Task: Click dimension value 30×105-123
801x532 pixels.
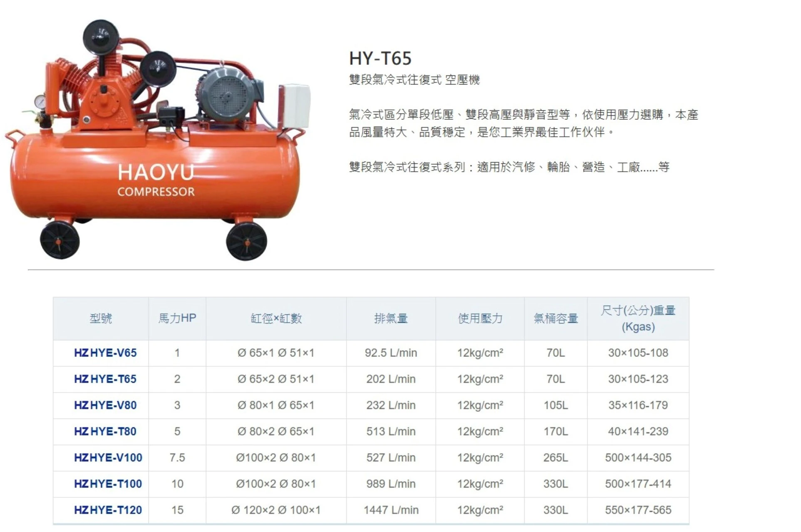Action: click(638, 379)
